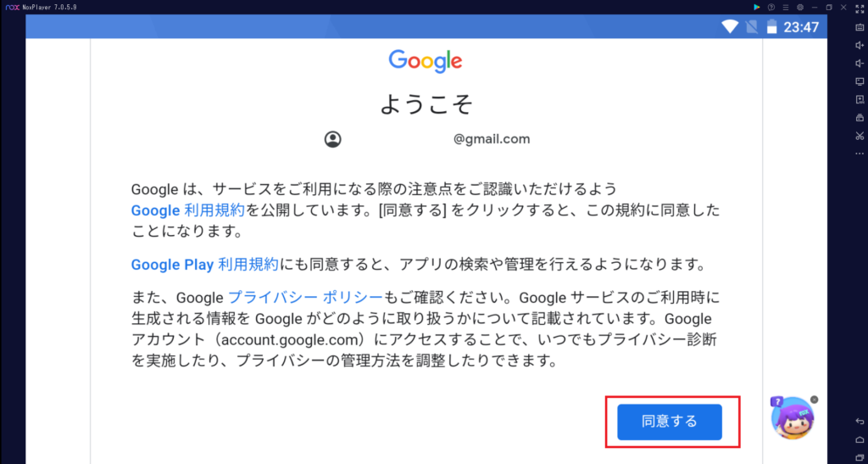Toggle fullscreen mode icon

[860, 8]
